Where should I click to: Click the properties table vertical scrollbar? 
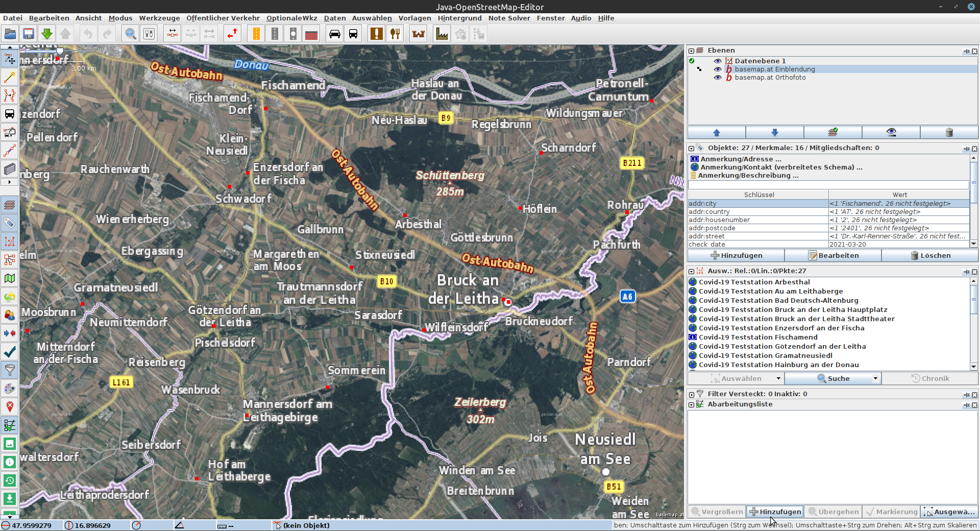(973, 201)
